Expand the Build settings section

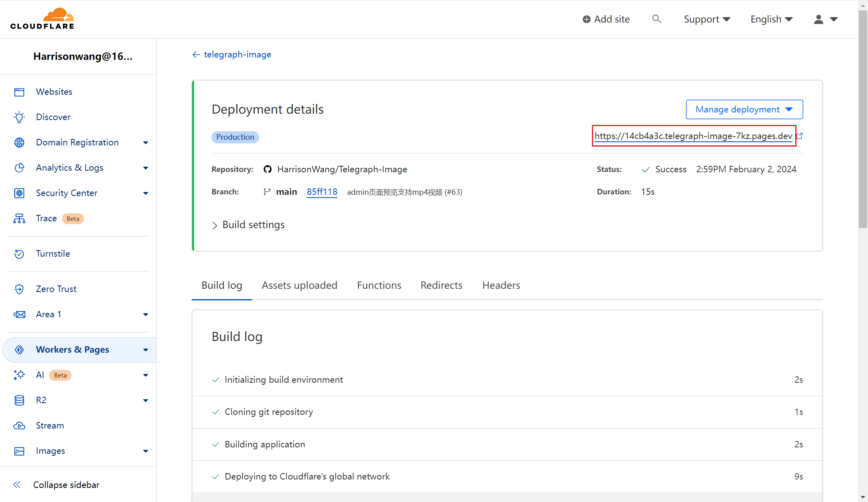click(x=248, y=225)
